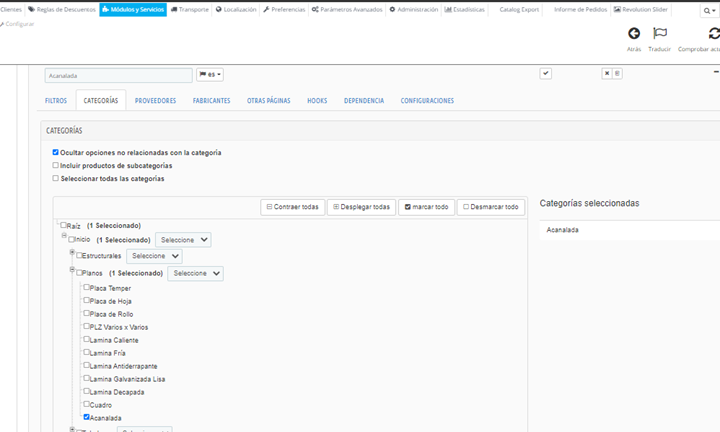The height and width of the screenshot is (432, 720).
Task: Click the Atrás back arrow icon
Action: click(634, 34)
